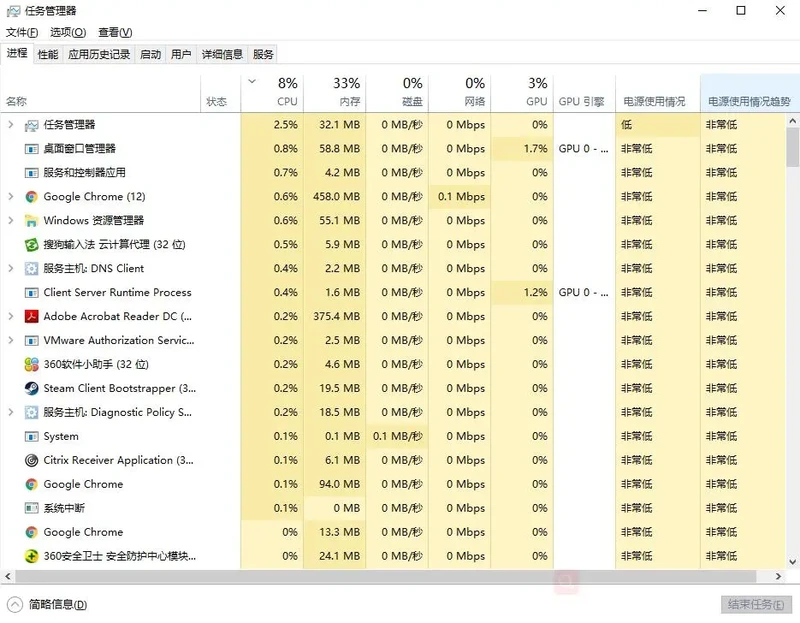Image resolution: width=800 pixels, height=623 pixels.
Task: Click the Adobe Acrobat Reader DC icon
Action: 31,316
